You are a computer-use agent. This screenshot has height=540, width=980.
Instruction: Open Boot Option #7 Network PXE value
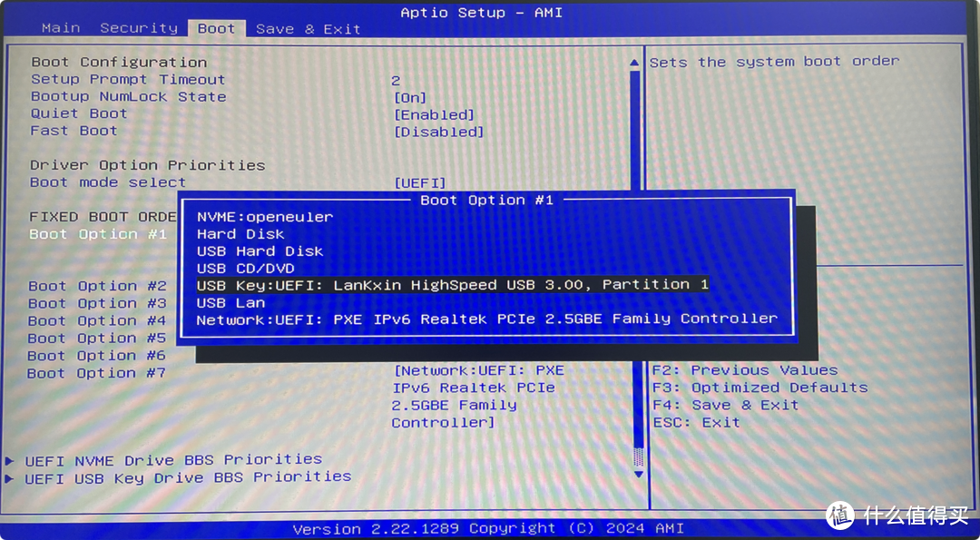click(478, 397)
